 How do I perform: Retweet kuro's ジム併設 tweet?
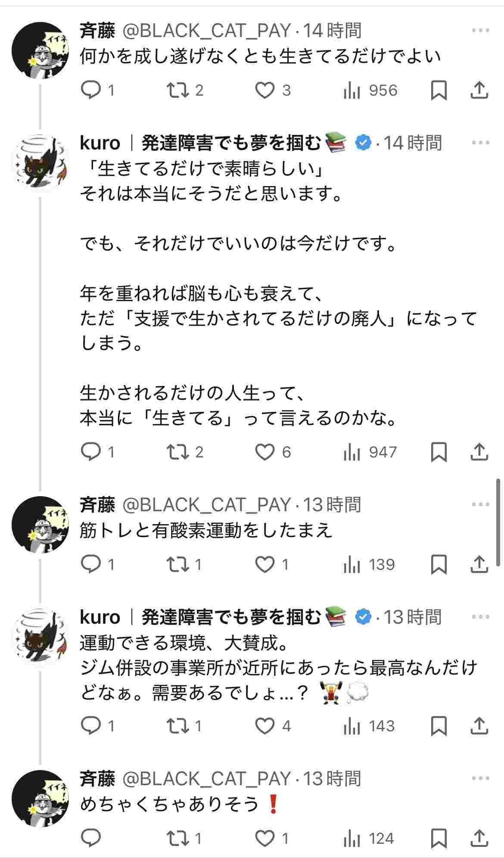pos(184,727)
